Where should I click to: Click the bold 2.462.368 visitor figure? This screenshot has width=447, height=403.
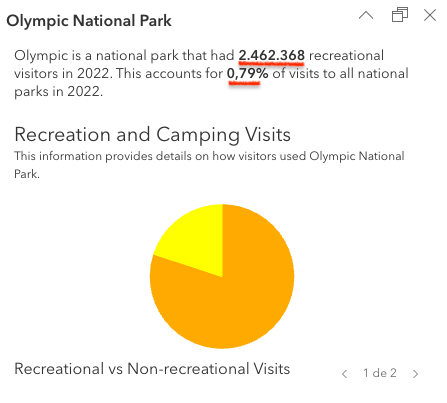[x=271, y=55]
